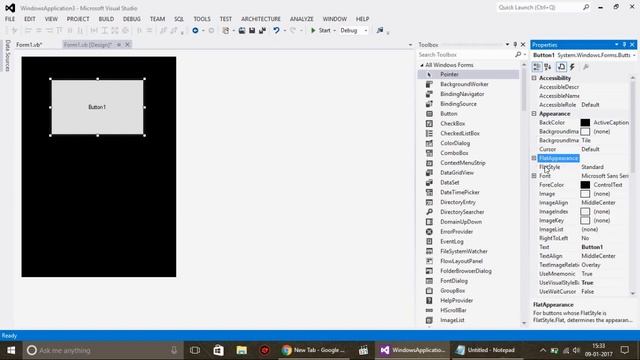Click the Toolbox search magnifier icon
Screen dimensions: 640x360
(x=518, y=54)
